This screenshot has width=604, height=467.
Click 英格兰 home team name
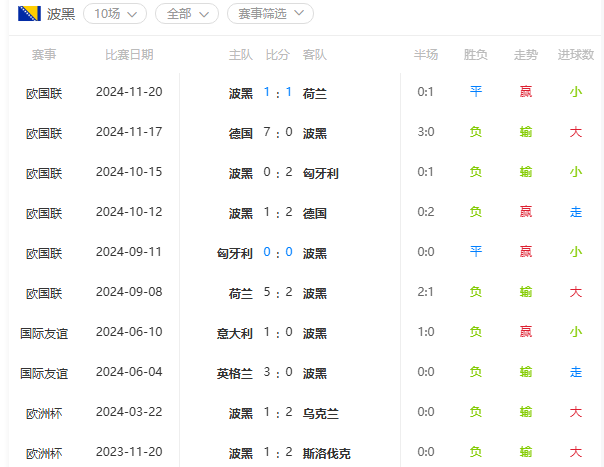tap(235, 373)
